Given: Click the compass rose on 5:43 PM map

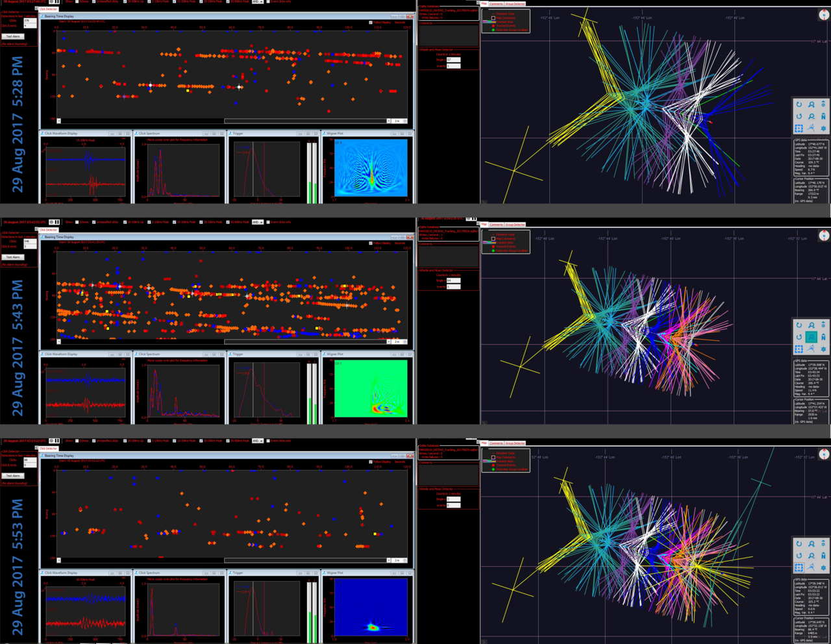Looking at the screenshot, I should pos(824,236).
